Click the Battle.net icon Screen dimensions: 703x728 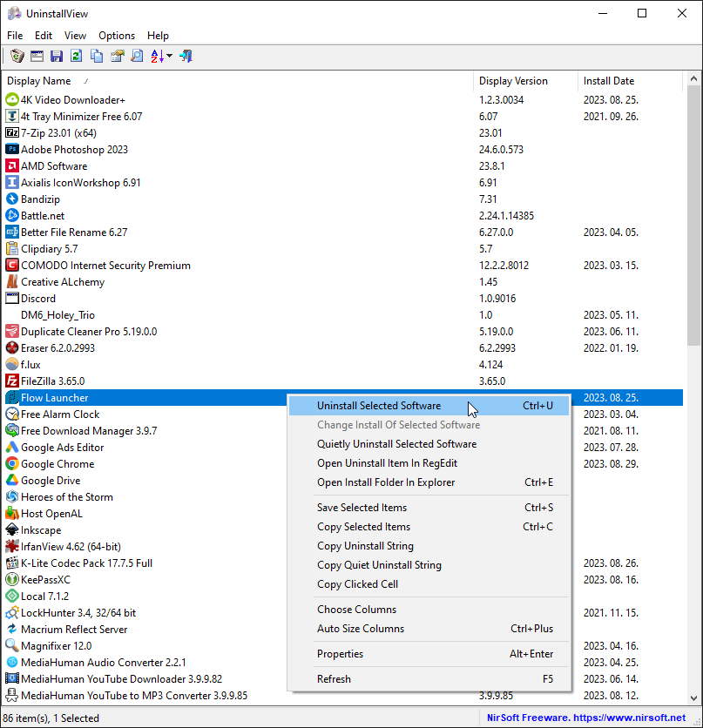pyautogui.click(x=12, y=215)
